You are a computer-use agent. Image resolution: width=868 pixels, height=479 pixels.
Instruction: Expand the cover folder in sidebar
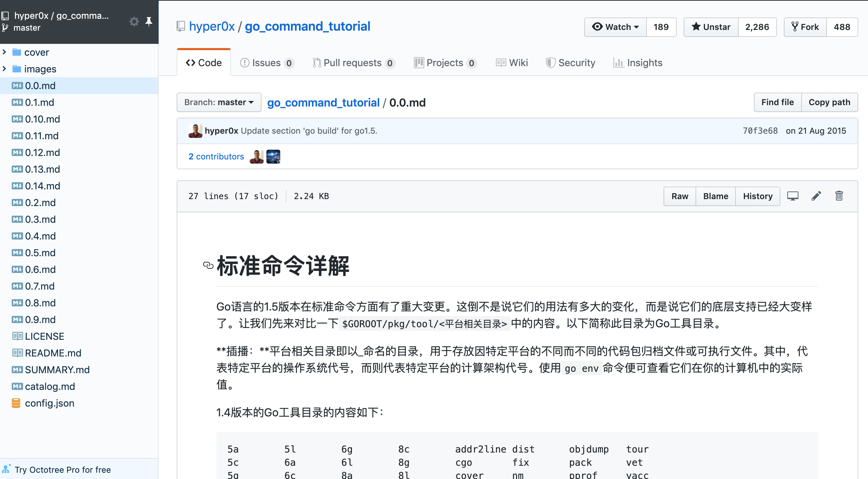tap(5, 52)
